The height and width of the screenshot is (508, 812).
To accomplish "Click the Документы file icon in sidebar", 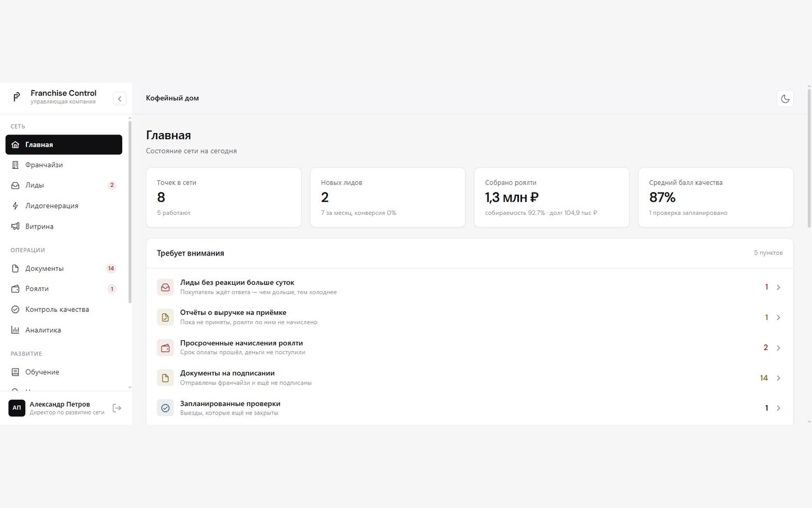I will pyautogui.click(x=15, y=268).
